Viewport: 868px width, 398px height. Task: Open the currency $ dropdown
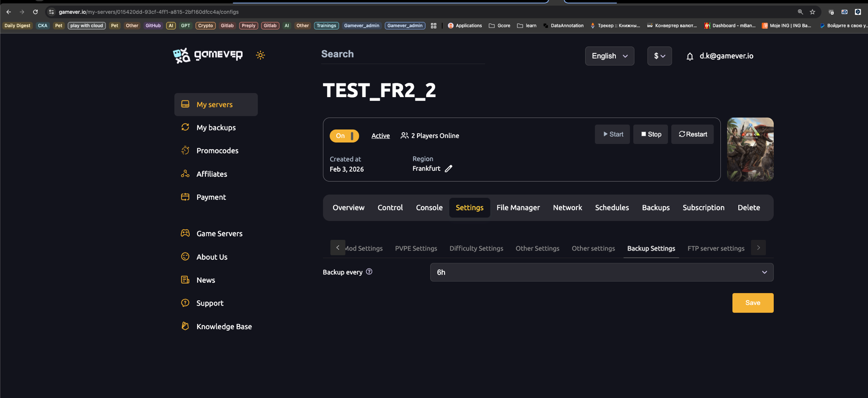click(659, 56)
